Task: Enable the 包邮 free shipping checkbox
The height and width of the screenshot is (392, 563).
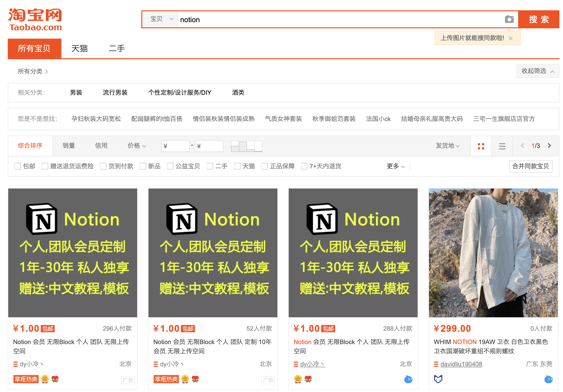Action: (18, 166)
